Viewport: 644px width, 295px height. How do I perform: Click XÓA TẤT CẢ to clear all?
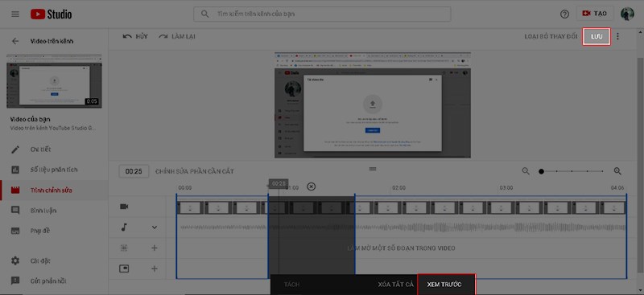coord(396,285)
